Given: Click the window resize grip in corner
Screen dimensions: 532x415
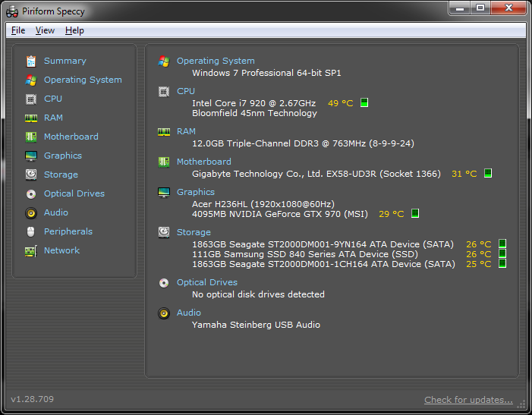Looking at the screenshot, I should 521,405.
